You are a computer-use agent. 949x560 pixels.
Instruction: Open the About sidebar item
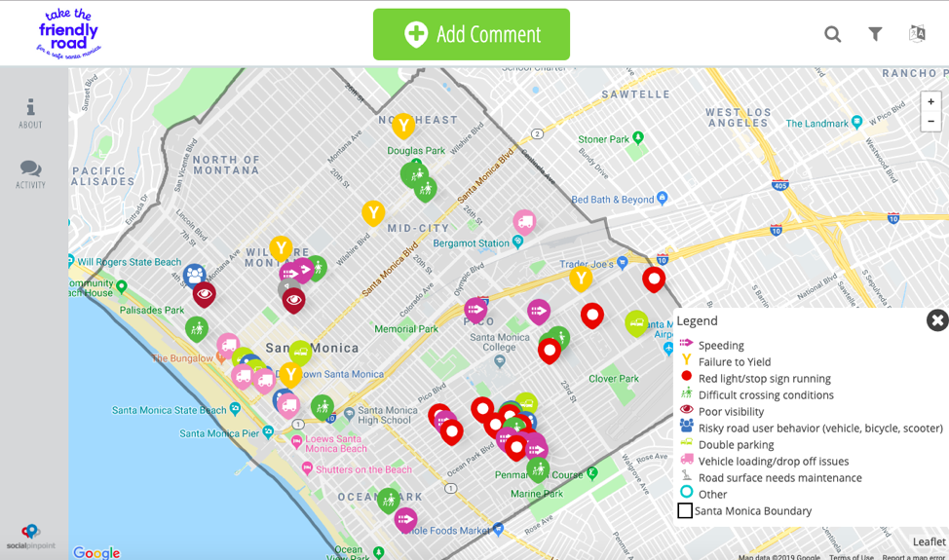30,113
